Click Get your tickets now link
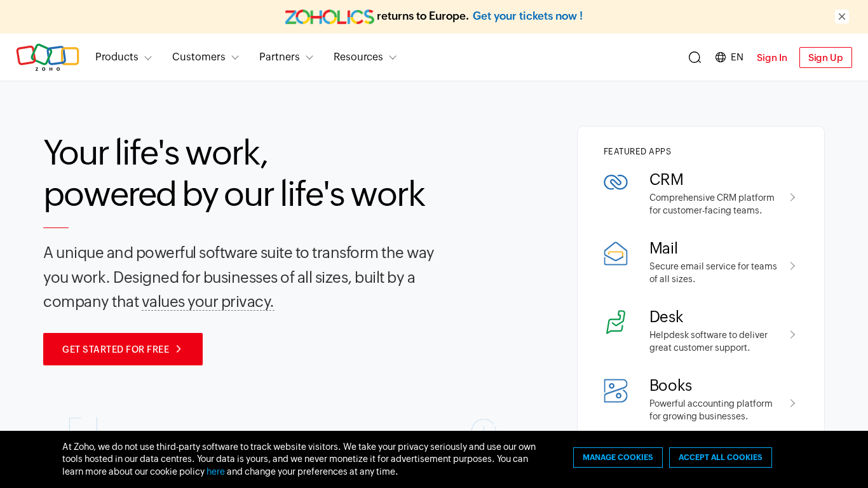The width and height of the screenshot is (868, 488). 527,17
